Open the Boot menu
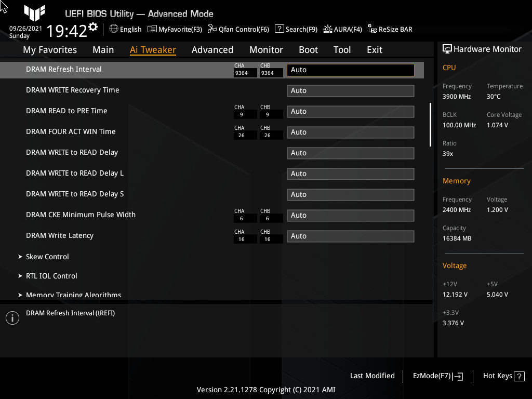 click(308, 49)
